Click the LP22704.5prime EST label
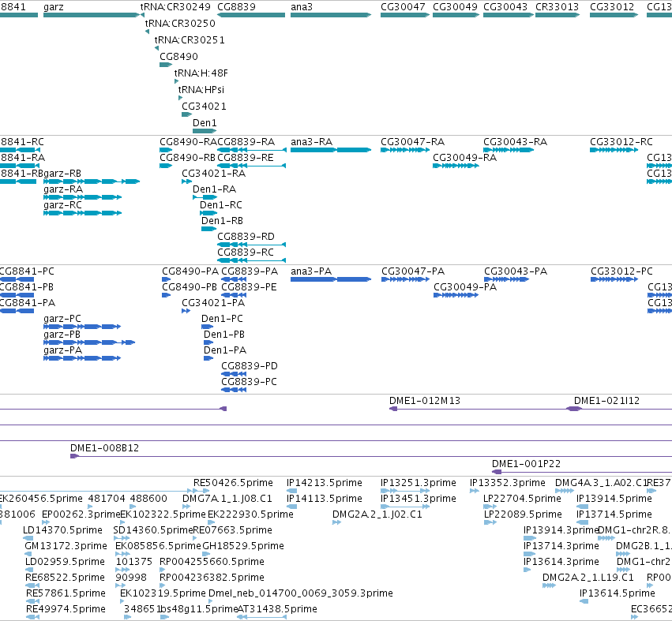Image resolution: width=672 pixels, height=621 pixels. click(x=523, y=499)
